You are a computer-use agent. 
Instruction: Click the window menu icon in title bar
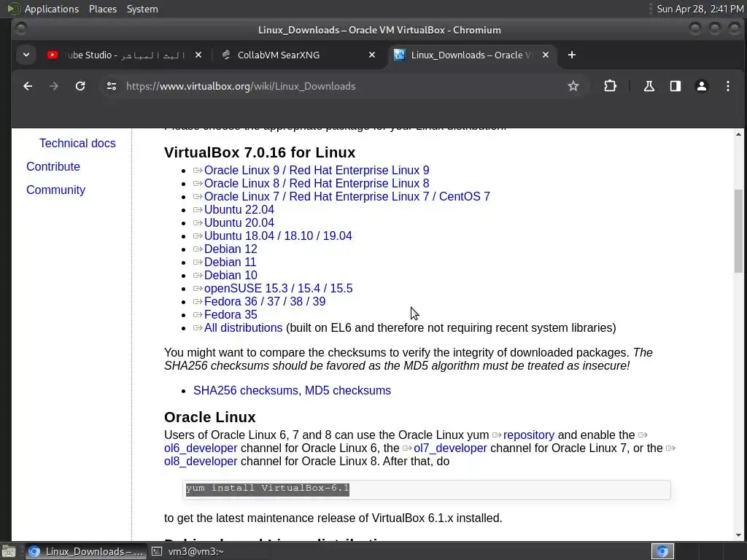click(x=21, y=29)
